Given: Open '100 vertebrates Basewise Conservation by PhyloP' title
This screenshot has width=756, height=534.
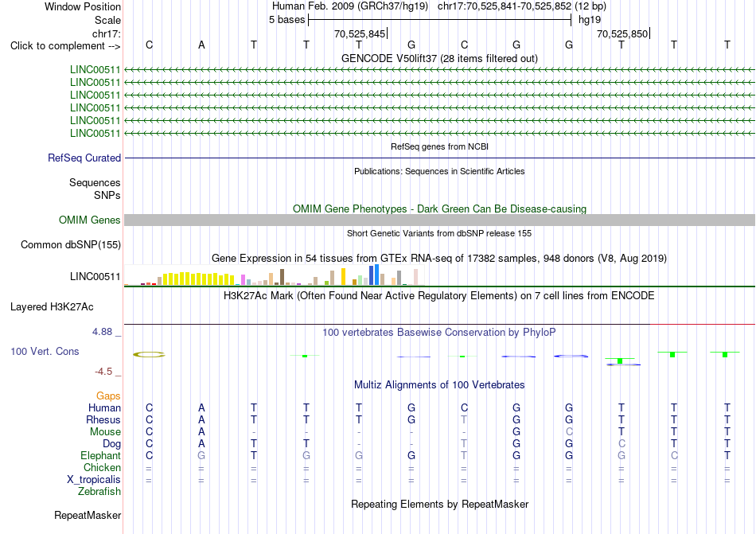Looking at the screenshot, I should (439, 333).
